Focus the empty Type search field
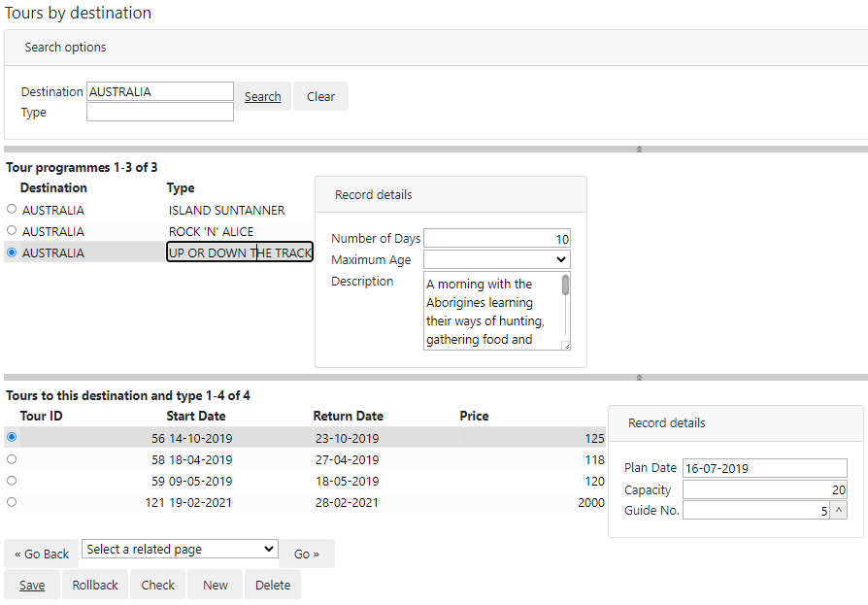Screen dimensions: 868x605 [x=160, y=112]
